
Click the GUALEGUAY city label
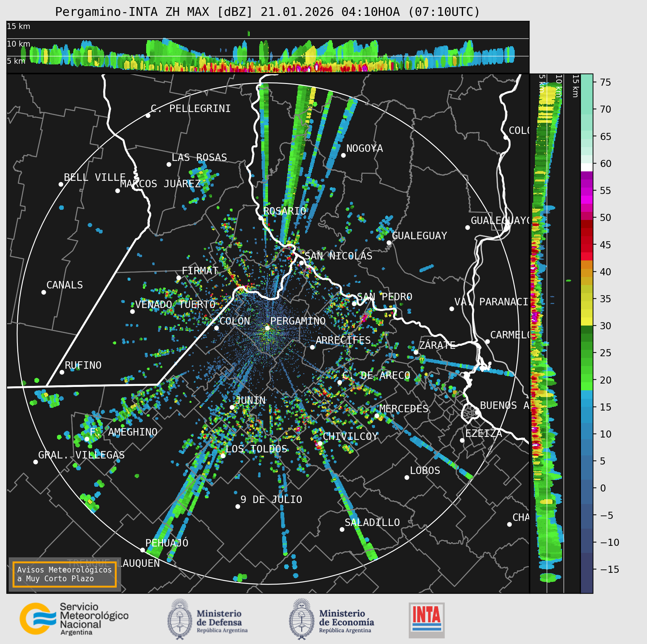420,235
